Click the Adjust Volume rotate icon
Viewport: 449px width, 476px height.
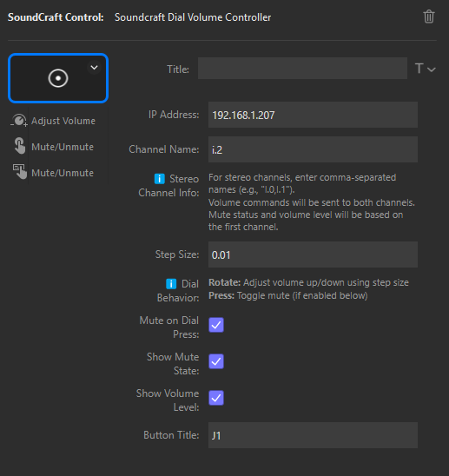(19, 121)
